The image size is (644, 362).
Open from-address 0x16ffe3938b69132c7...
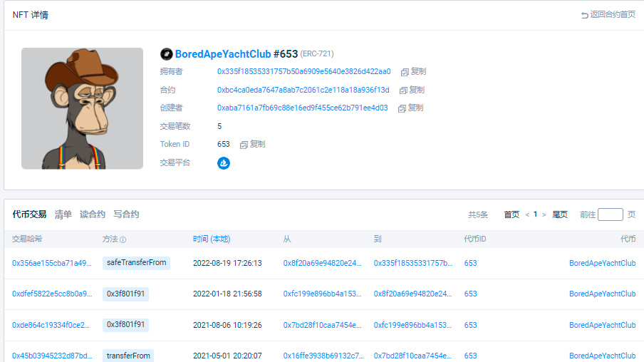point(323,356)
